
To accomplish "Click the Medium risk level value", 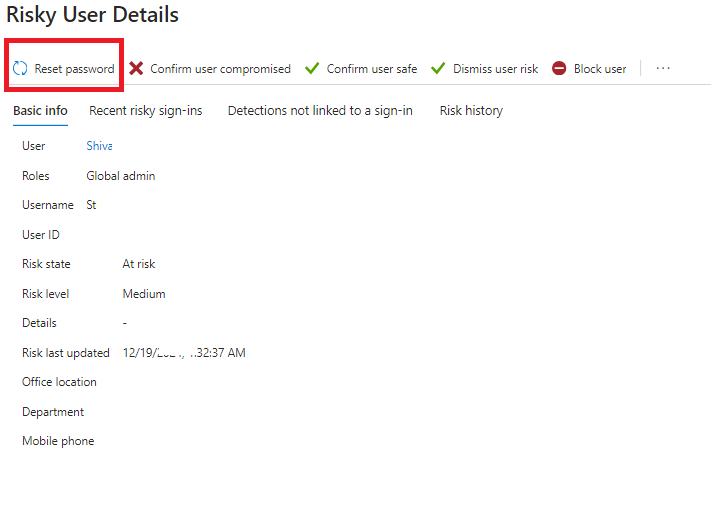I will point(144,294).
